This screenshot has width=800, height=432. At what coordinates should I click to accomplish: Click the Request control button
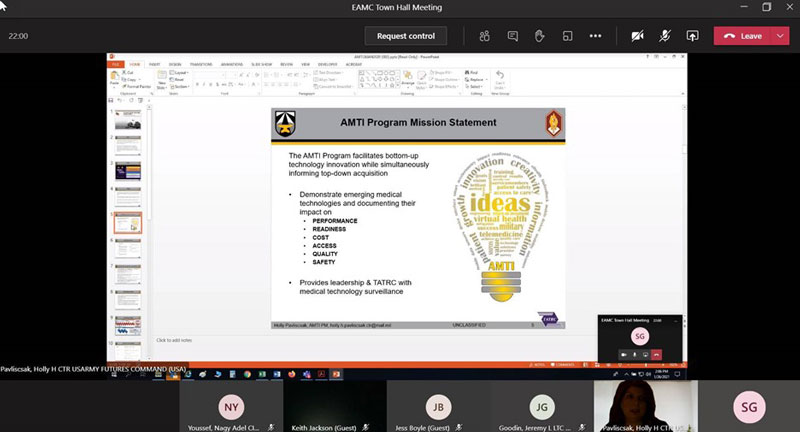tap(406, 36)
